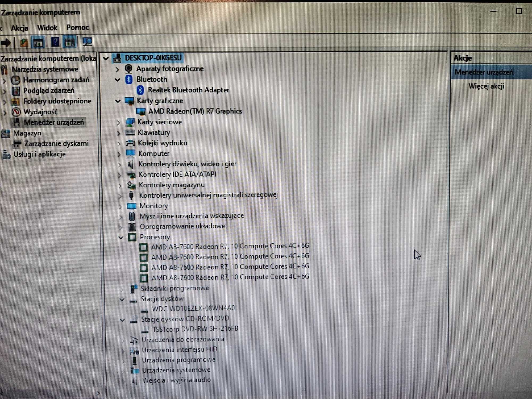Click the Wydajność performance icon
Screen dimensions: 532x399
pos(16,112)
